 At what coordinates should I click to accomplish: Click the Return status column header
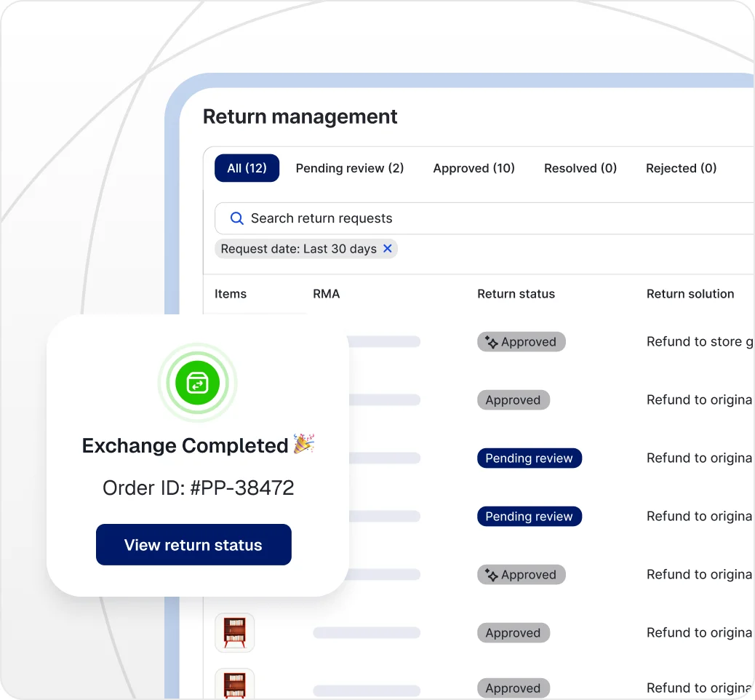[516, 294]
